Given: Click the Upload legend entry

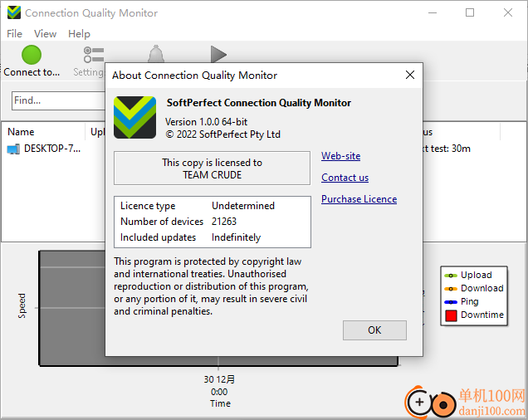Looking at the screenshot, I should [467, 276].
